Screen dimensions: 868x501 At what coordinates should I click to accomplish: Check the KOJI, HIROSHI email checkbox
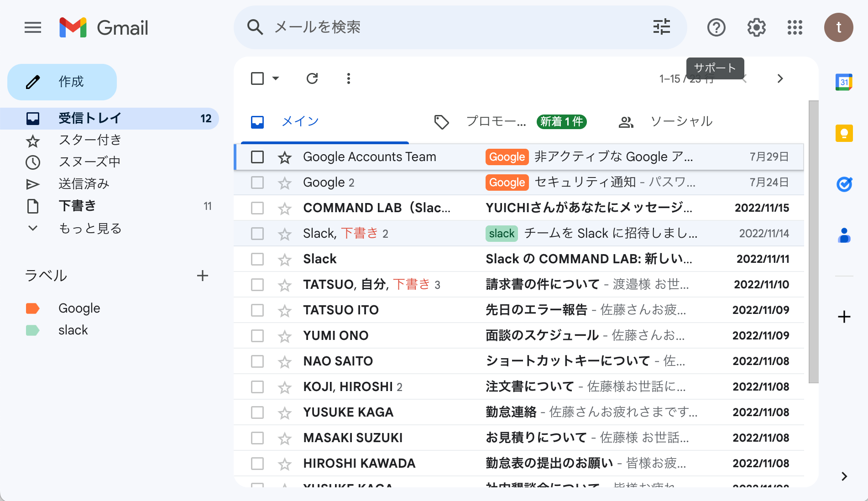click(x=257, y=387)
